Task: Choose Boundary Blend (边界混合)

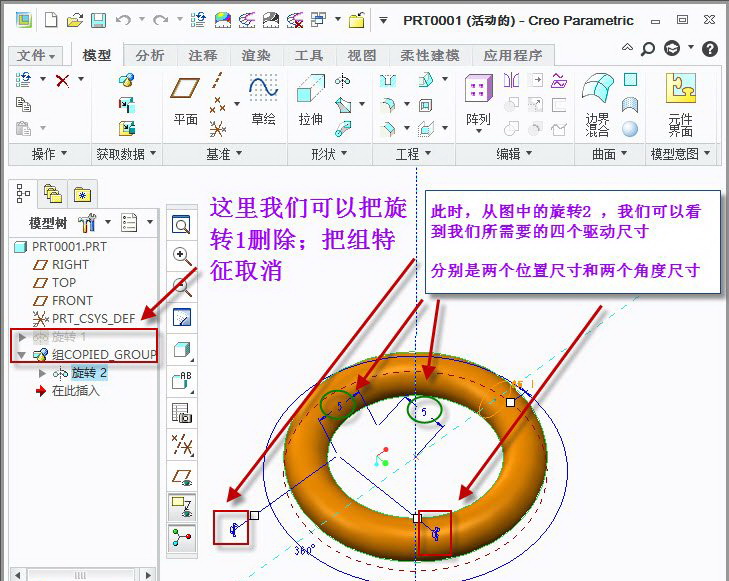Action: pyautogui.click(x=597, y=105)
